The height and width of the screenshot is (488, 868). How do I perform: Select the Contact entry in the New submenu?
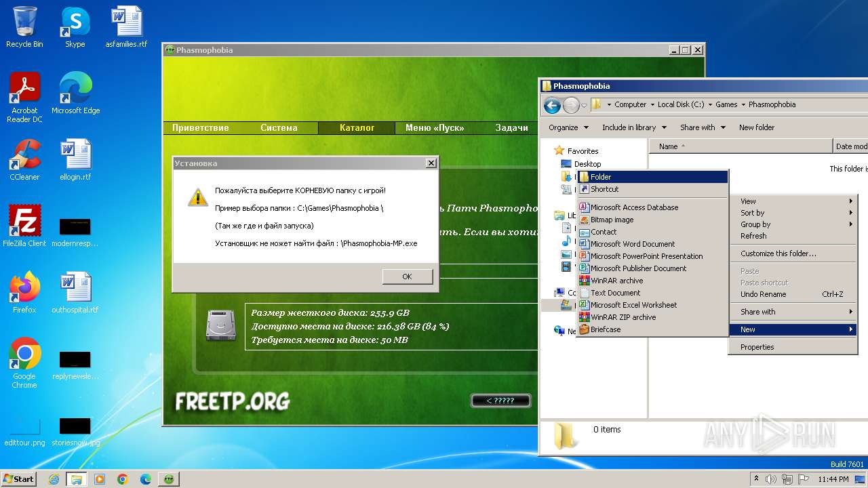[652, 232]
